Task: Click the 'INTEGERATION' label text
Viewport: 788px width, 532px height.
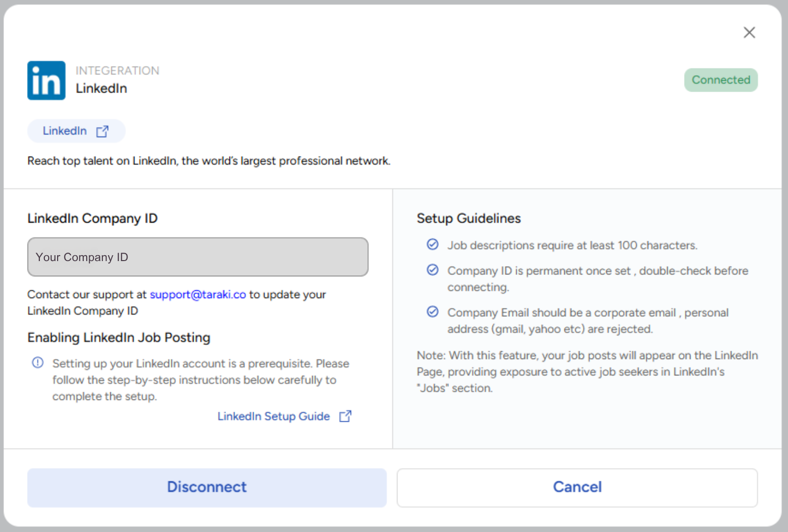Action: coord(117,70)
